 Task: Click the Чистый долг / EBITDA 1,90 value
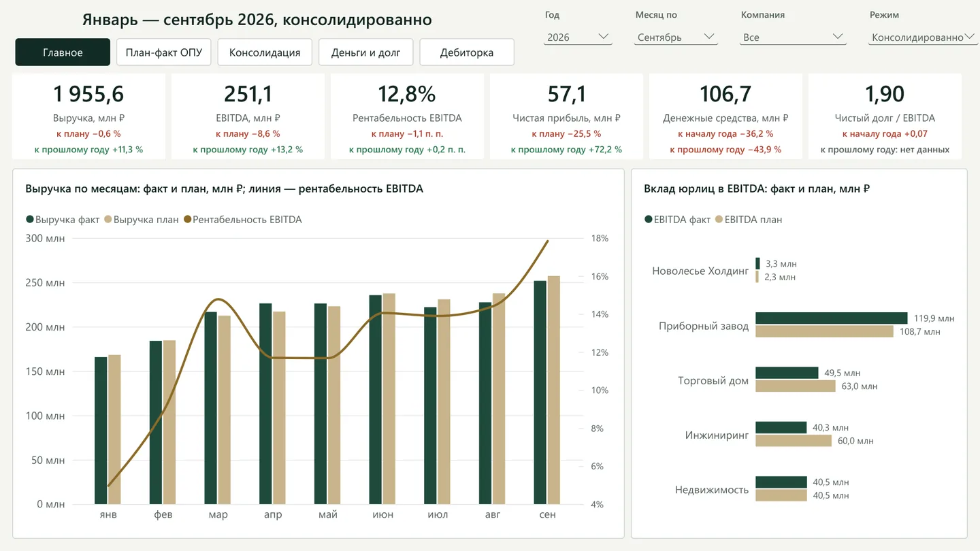tap(885, 94)
